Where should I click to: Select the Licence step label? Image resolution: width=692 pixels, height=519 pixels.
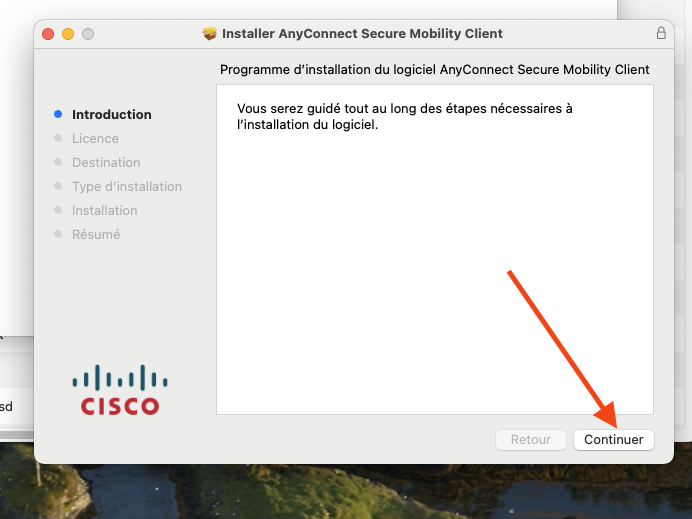click(x=95, y=139)
